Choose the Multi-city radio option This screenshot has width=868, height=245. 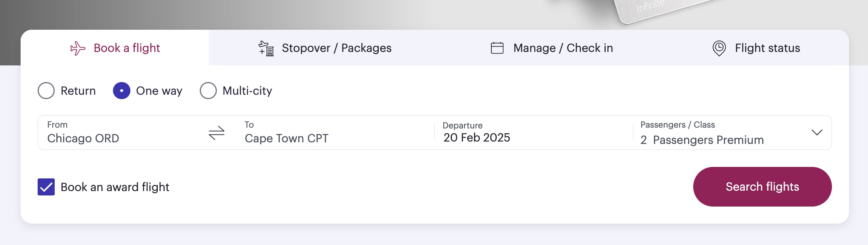tap(208, 91)
